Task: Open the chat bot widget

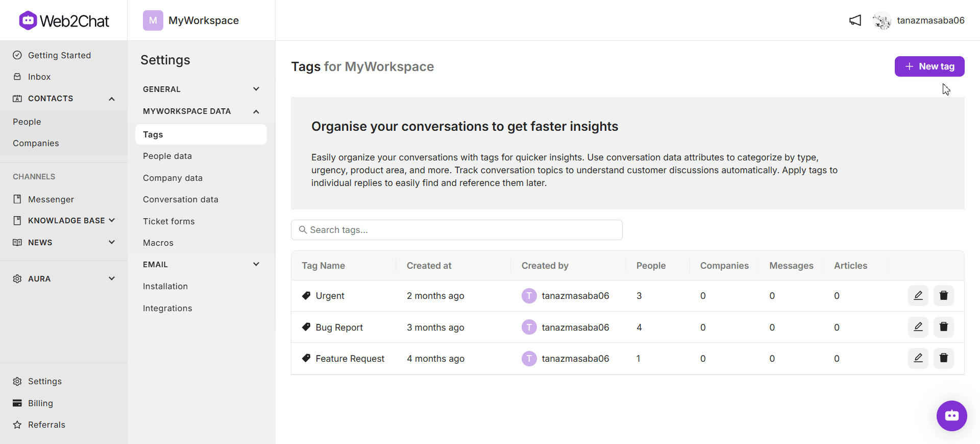Action: tap(951, 415)
